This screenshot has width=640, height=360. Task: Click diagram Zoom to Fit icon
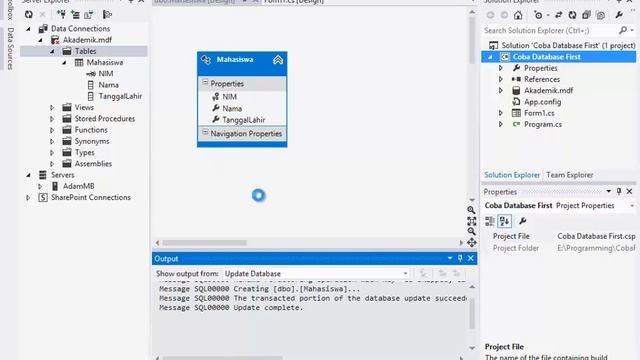471,221
